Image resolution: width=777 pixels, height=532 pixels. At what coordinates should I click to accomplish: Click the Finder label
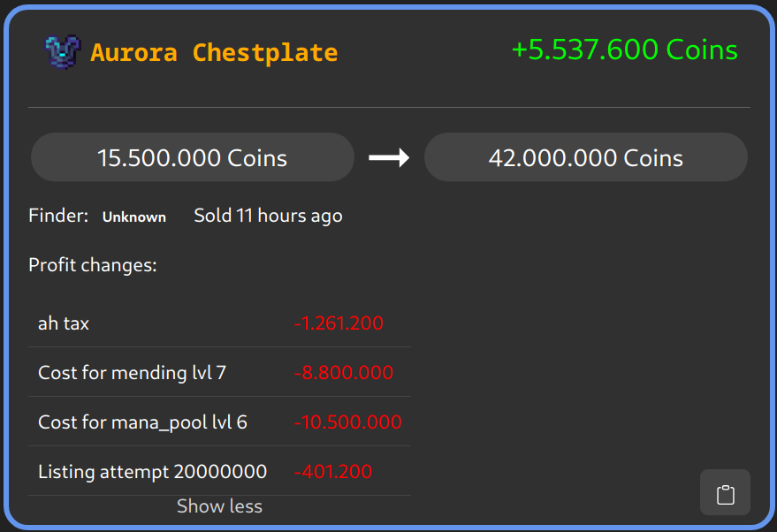[58, 216]
